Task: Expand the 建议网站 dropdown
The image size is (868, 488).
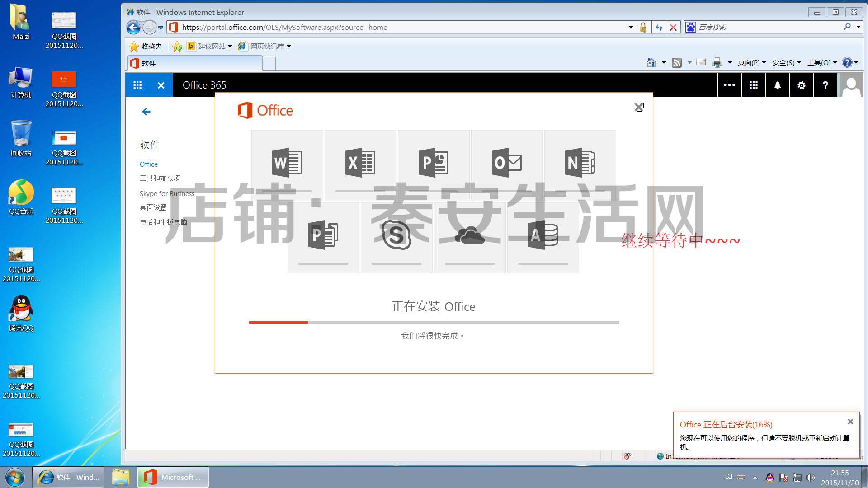Action: point(230,47)
